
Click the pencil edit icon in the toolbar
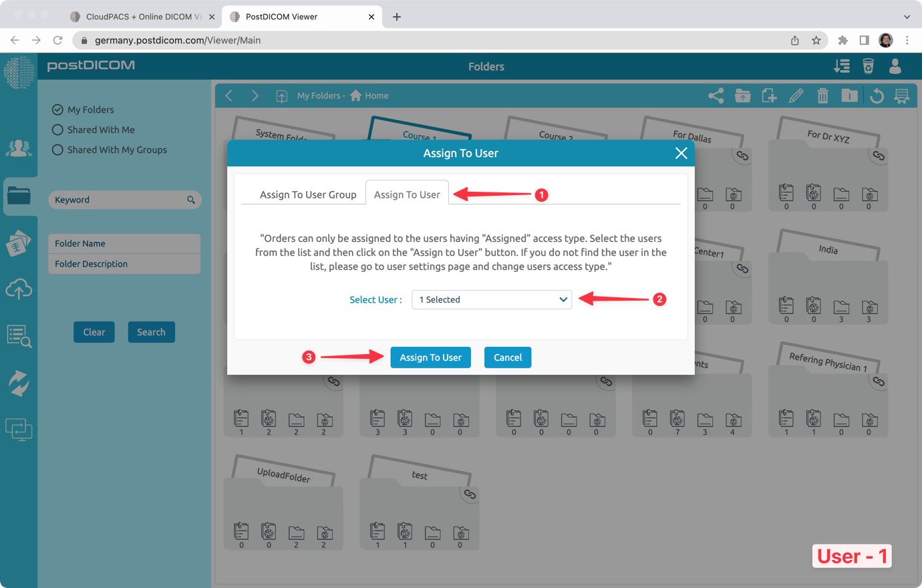pos(796,96)
